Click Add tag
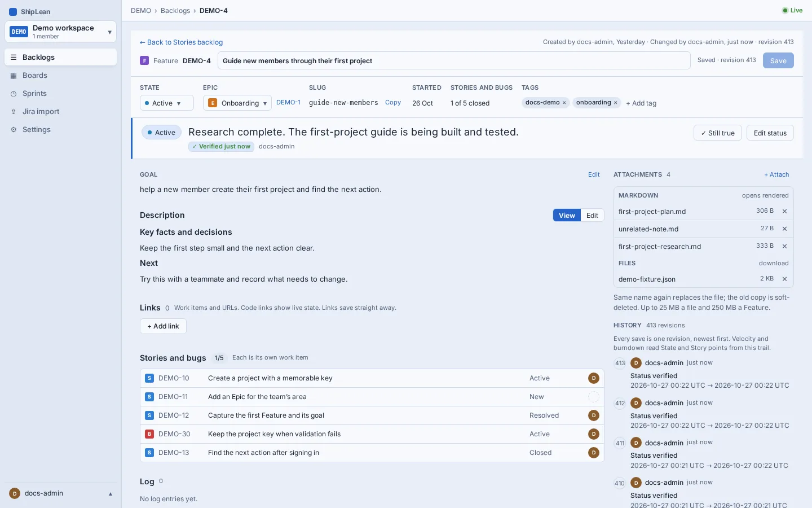Viewport: 812px width, 508px height. pos(641,103)
